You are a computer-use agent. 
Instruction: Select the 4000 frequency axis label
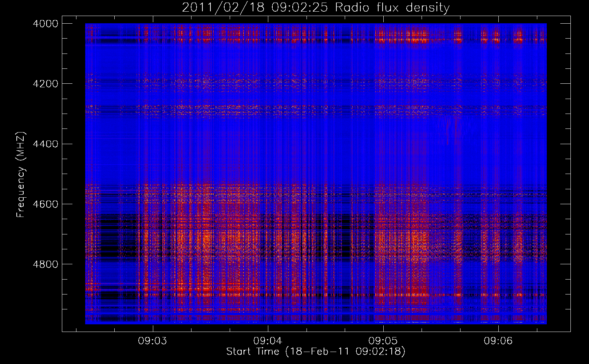click(x=46, y=24)
